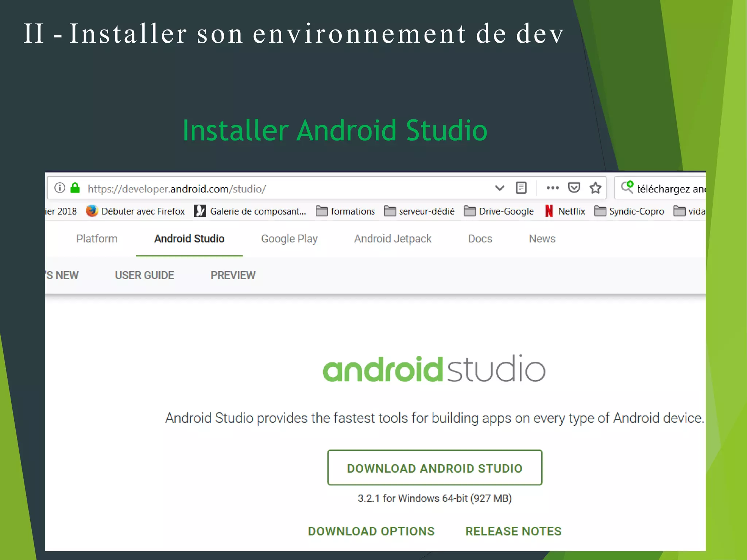Open the USER GUIDE sub-navigation item
Image resolution: width=747 pixels, height=560 pixels.
[144, 275]
